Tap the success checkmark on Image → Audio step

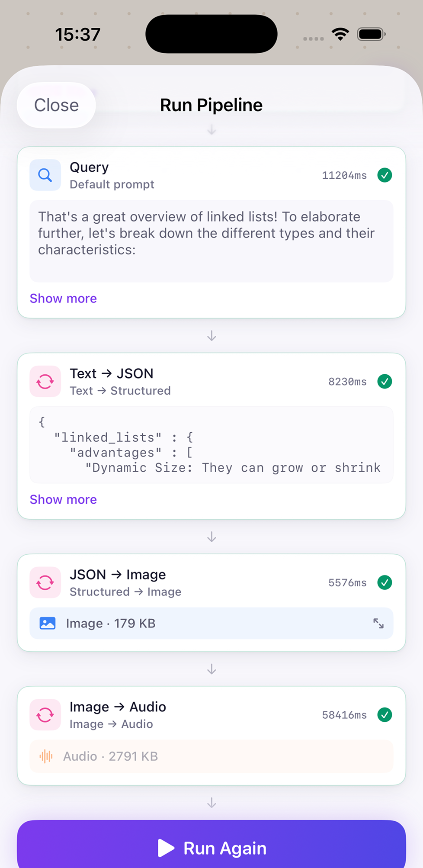(384, 715)
